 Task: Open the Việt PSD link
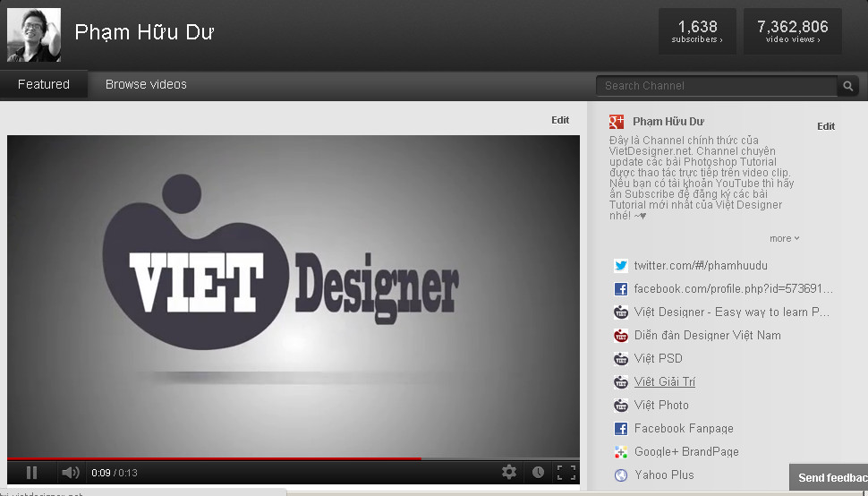click(659, 359)
